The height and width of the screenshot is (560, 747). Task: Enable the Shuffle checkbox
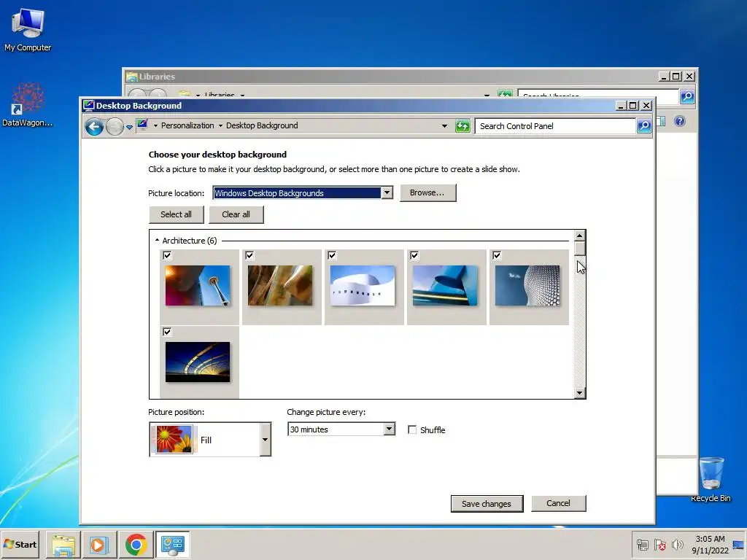pos(412,429)
